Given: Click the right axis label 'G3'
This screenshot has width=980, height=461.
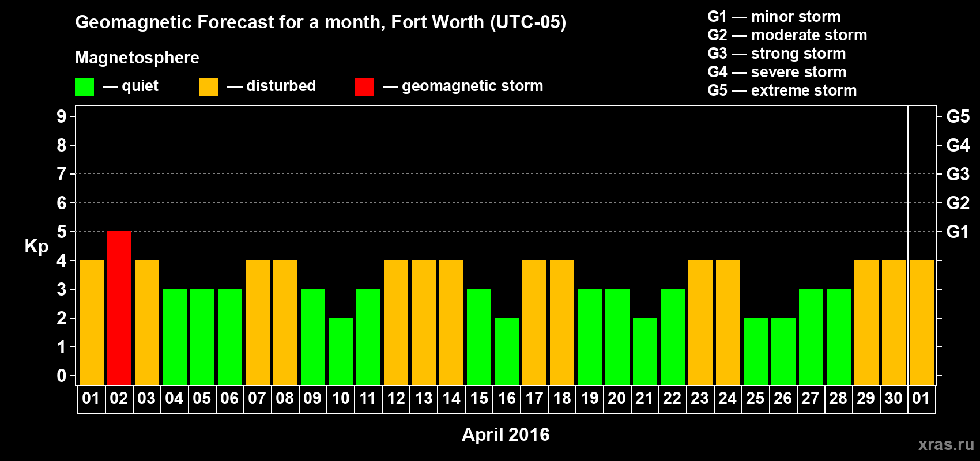Looking at the screenshot, I should point(958,174).
